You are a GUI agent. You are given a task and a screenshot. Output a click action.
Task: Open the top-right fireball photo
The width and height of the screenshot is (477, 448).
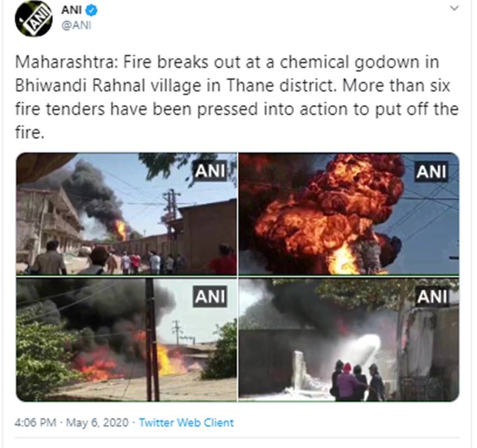(349, 214)
